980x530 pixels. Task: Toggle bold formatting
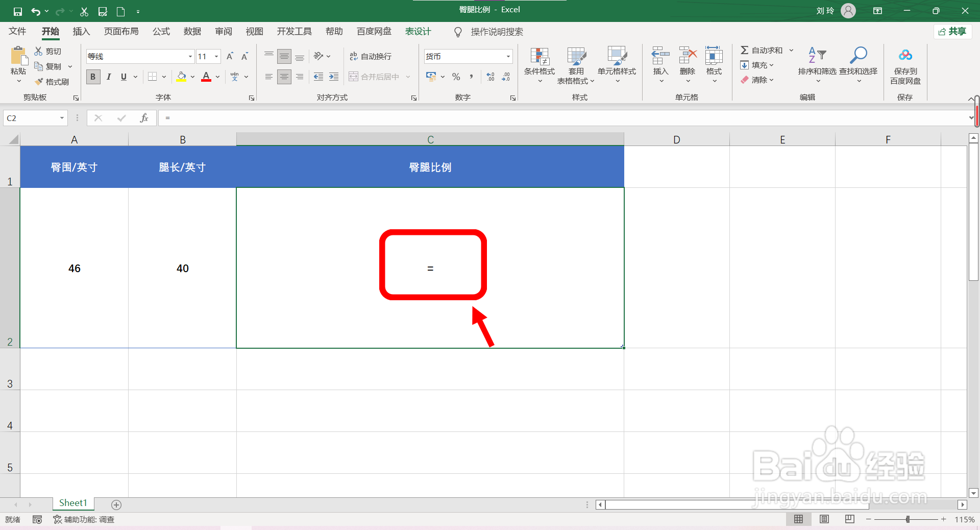[93, 77]
